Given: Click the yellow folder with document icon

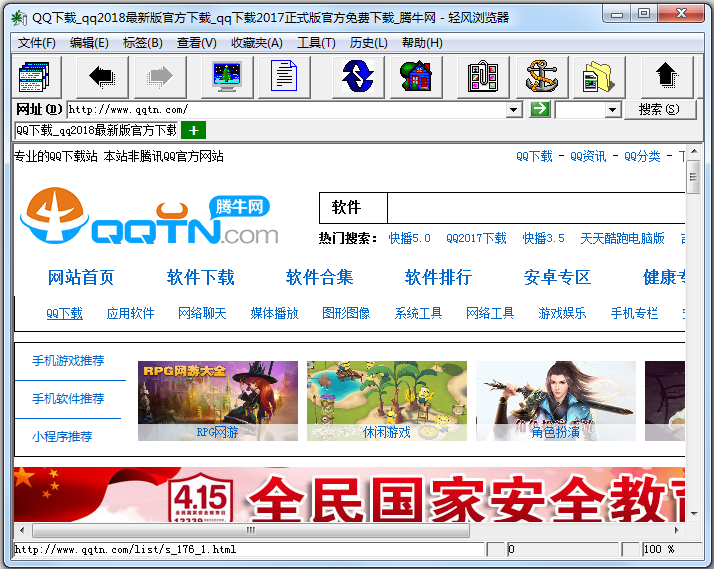Looking at the screenshot, I should [599, 77].
